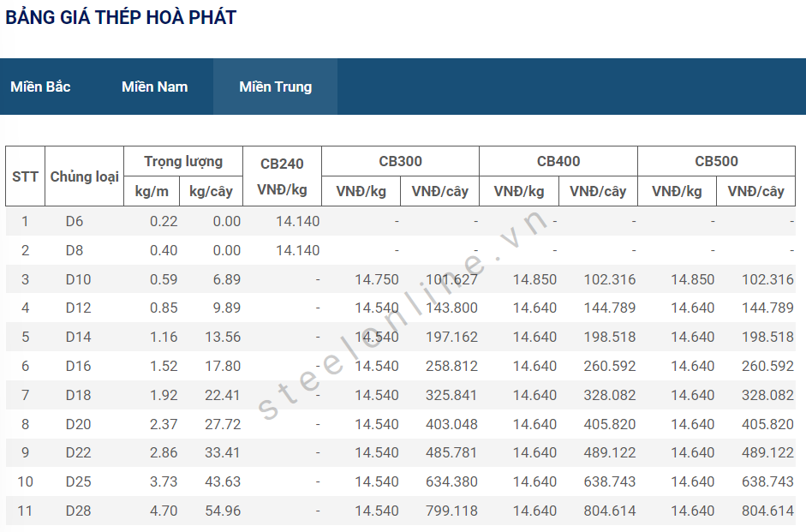Click weight 22.41 kg/cây for D18
Image resolution: width=806 pixels, height=532 pixels.
(x=223, y=395)
